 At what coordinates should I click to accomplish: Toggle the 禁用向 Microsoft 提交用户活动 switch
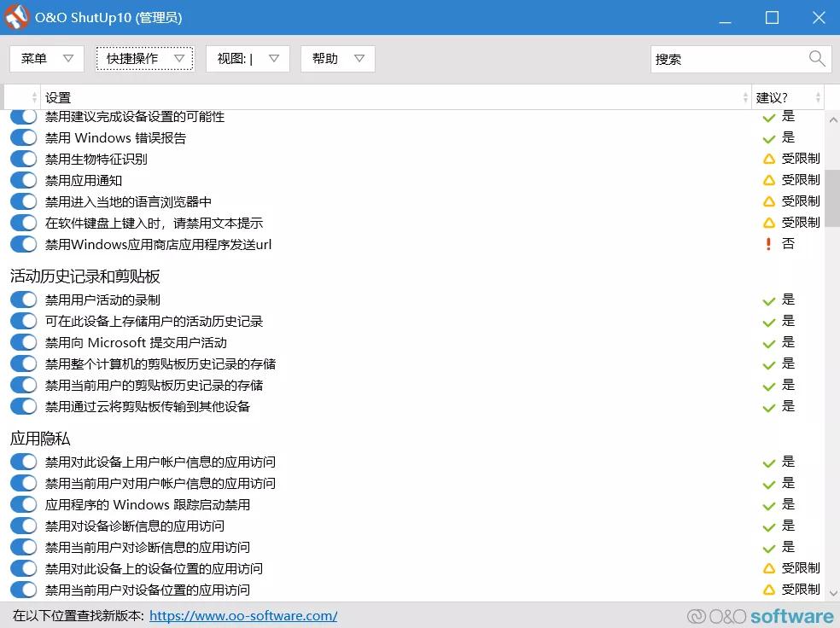click(23, 343)
